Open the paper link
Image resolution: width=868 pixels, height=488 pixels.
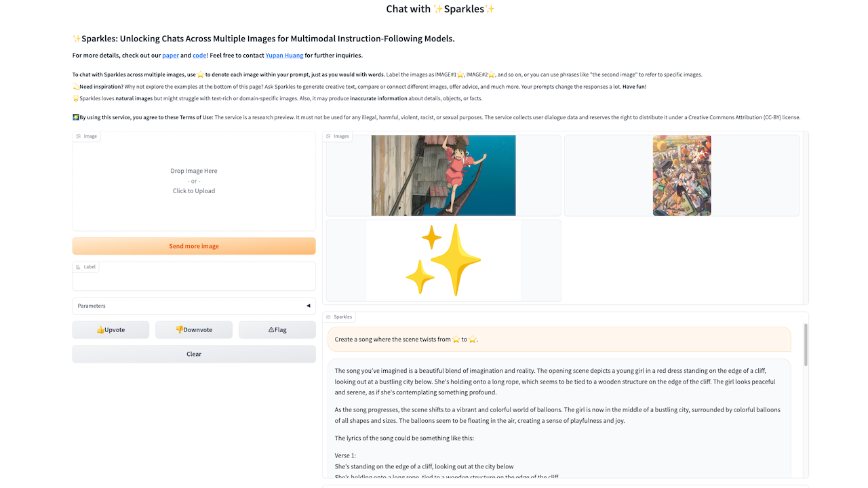(x=170, y=56)
